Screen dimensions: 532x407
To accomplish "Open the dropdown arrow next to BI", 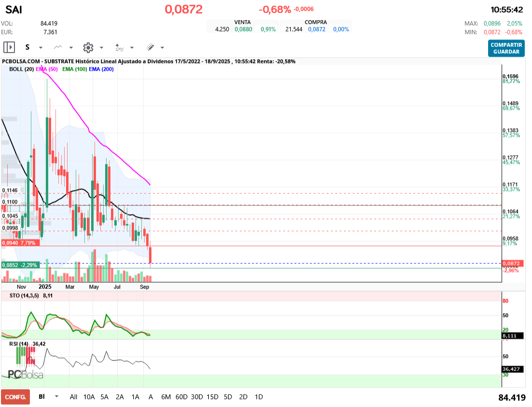I will click(x=57, y=397).
